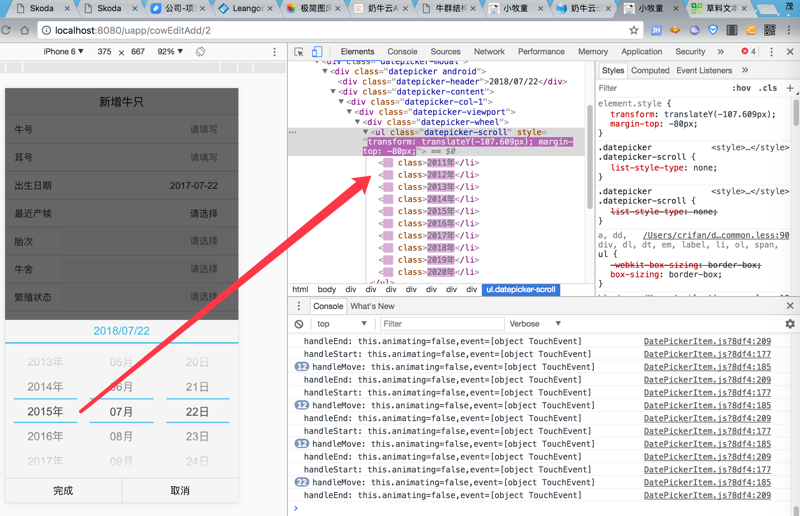Open console settings gear icon
The height and width of the screenshot is (516, 800).
(790, 324)
